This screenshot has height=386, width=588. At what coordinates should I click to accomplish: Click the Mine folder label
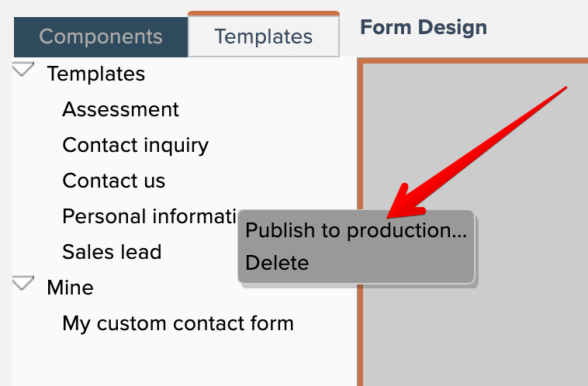point(70,288)
